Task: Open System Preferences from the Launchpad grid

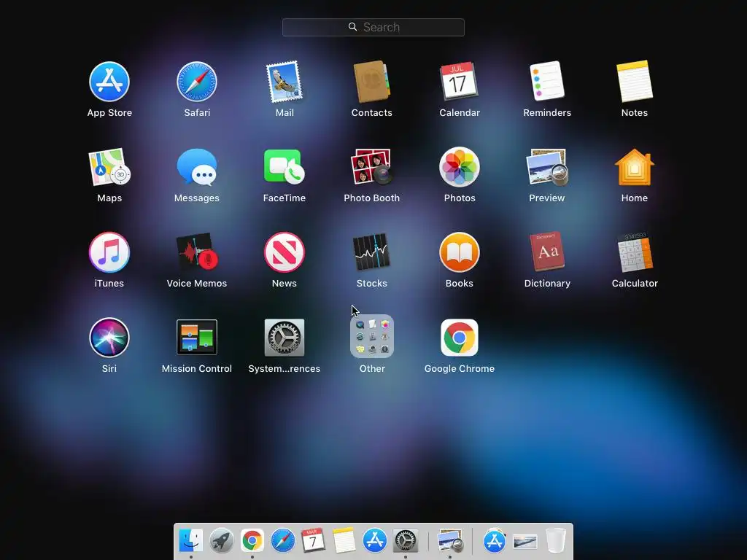Action: click(x=285, y=338)
